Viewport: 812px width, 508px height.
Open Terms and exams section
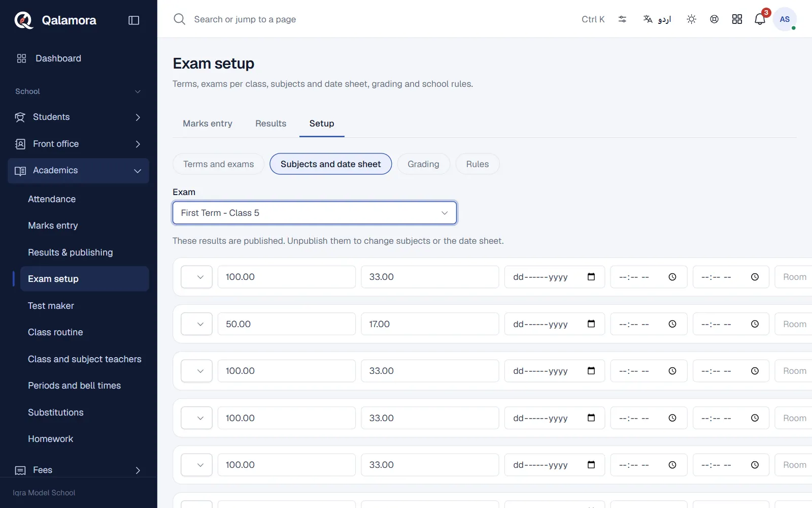coord(218,164)
